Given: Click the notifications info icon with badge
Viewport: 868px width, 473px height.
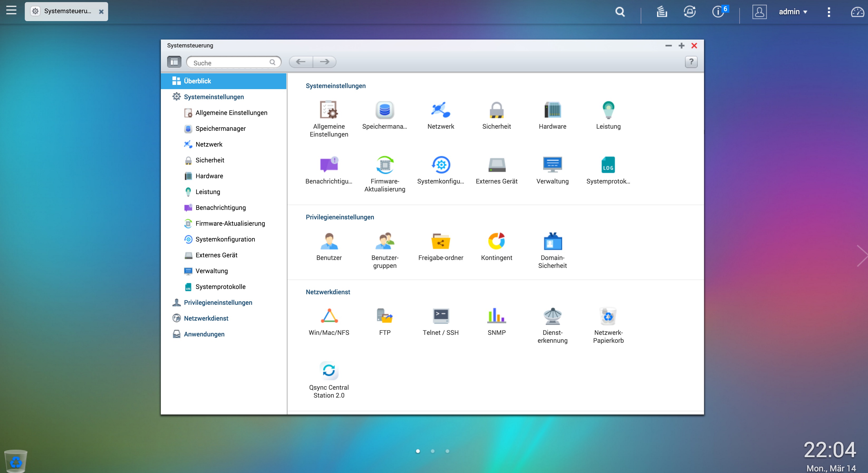Looking at the screenshot, I should tap(718, 12).
